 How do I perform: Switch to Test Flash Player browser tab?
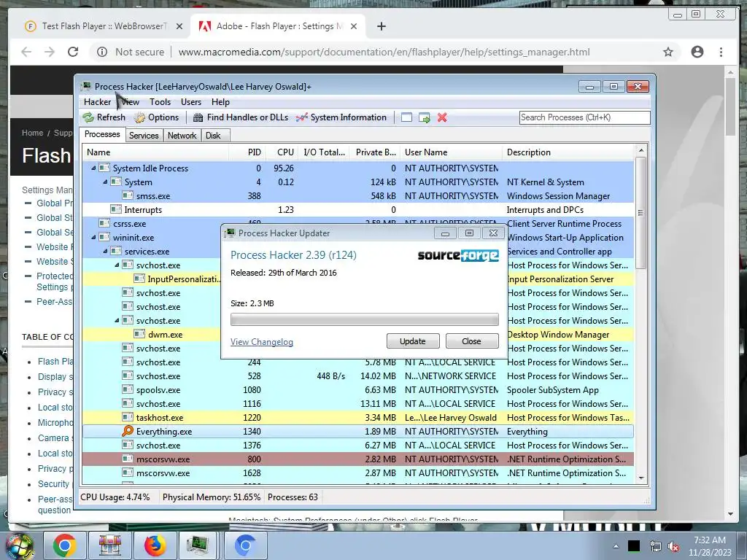(x=104, y=26)
